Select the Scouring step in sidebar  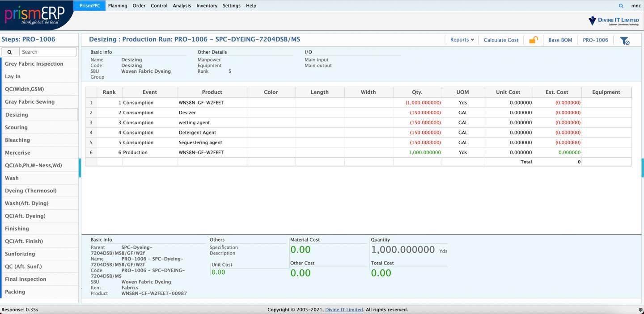pos(16,127)
